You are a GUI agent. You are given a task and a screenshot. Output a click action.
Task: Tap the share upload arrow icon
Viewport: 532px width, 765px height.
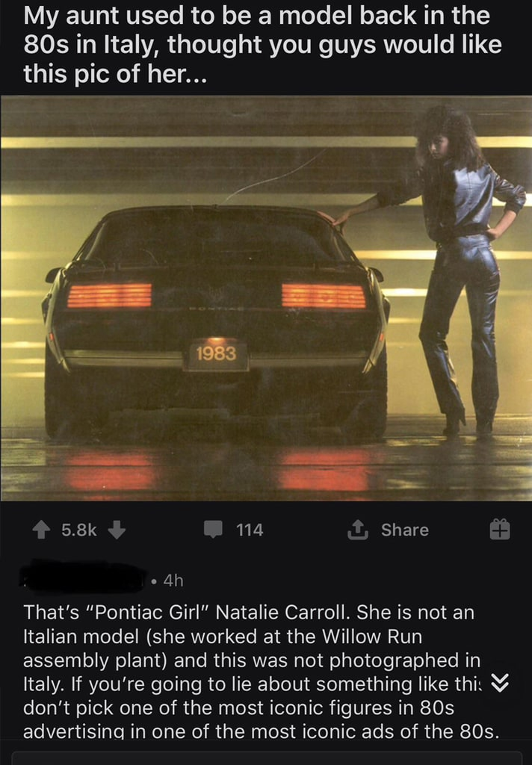point(357,530)
